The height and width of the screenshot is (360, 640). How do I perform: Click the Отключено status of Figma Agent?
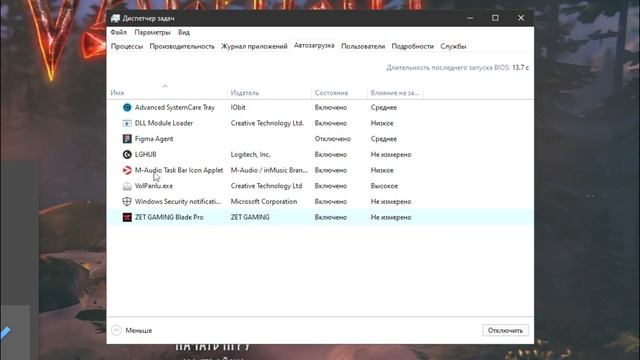coord(333,139)
